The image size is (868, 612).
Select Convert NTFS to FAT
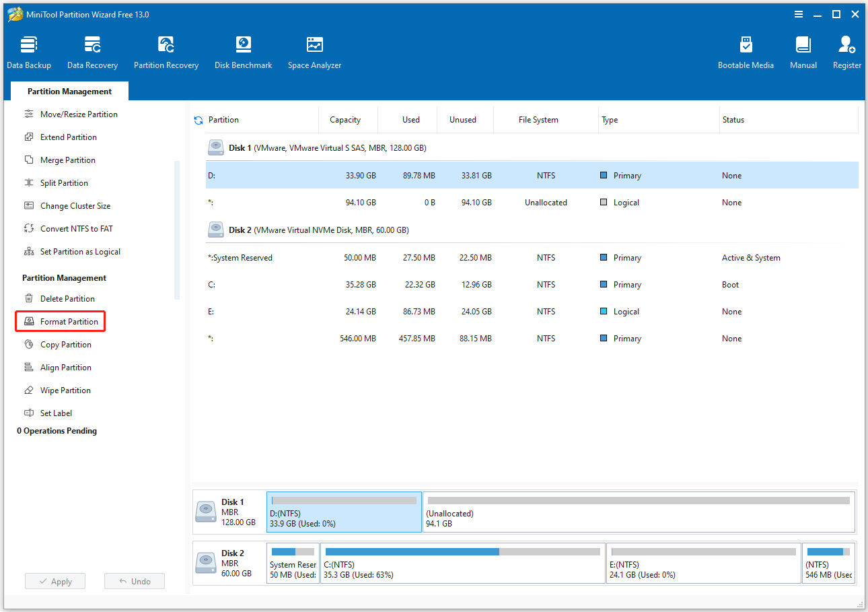coord(71,228)
